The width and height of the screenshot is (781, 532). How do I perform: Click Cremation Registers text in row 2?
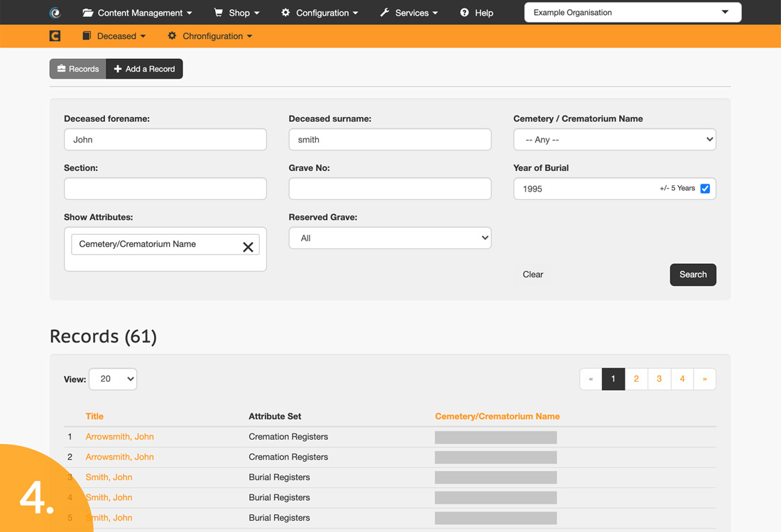(x=288, y=458)
